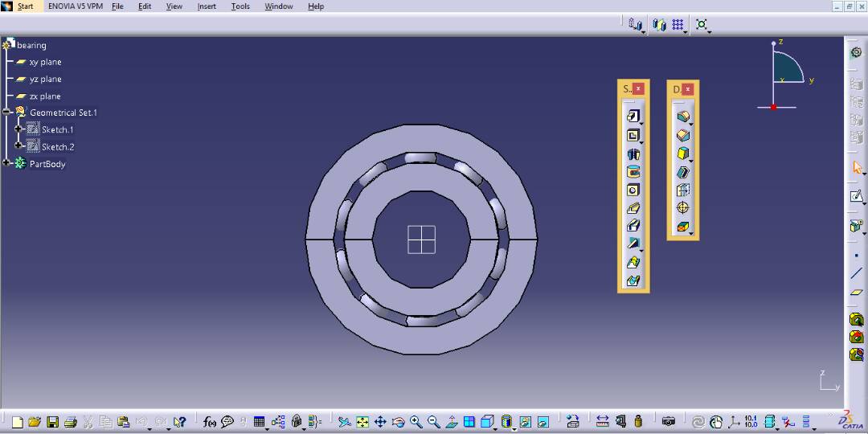
Task: Open the Tools menu
Action: (x=240, y=6)
